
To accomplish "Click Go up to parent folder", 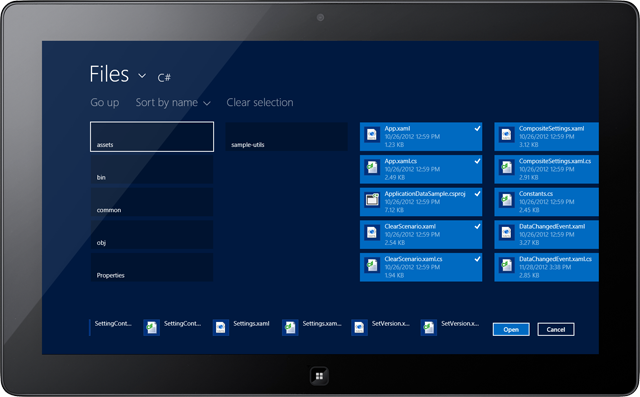I will [x=105, y=102].
